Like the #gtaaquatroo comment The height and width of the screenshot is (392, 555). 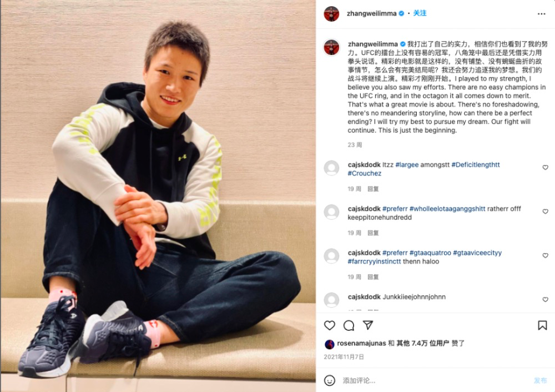tap(545, 255)
